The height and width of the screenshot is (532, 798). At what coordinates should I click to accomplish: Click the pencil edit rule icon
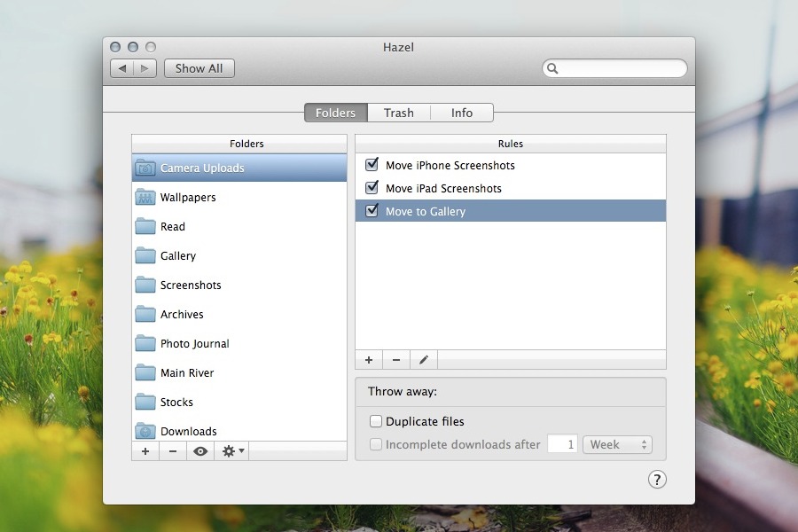[424, 360]
